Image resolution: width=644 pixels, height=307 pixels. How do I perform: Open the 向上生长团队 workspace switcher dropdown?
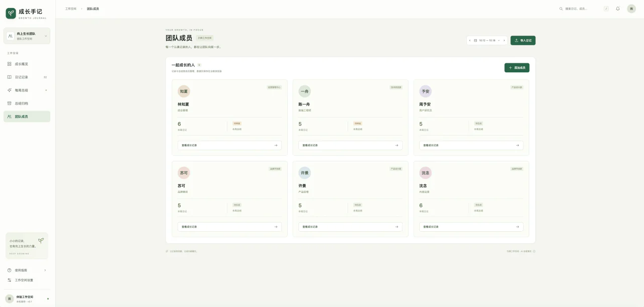click(27, 36)
